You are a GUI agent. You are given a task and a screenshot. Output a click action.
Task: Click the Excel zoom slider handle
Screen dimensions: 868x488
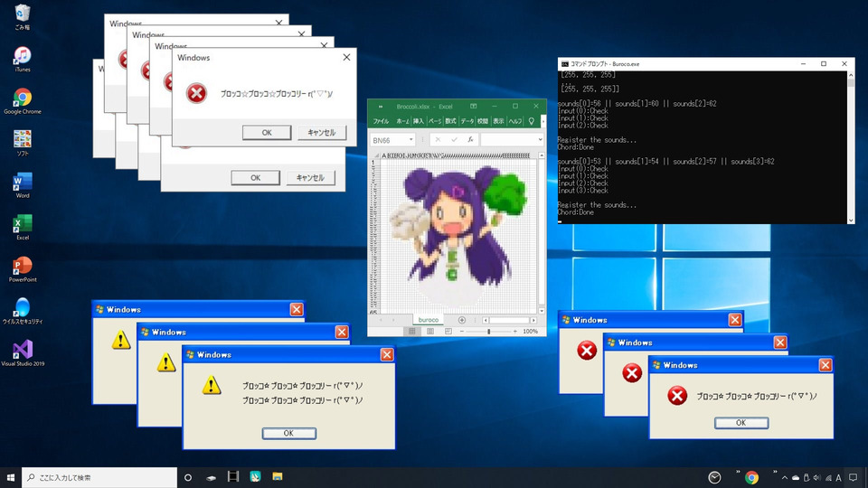click(489, 332)
